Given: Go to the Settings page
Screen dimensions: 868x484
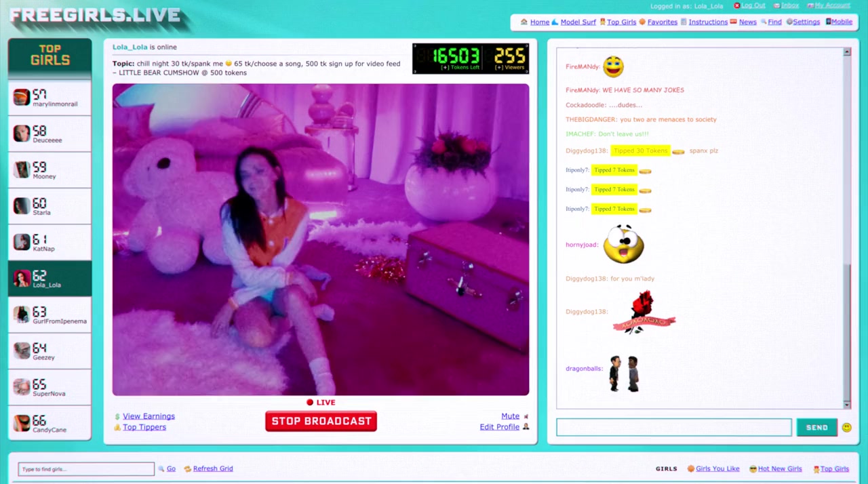Looking at the screenshot, I should 806,22.
